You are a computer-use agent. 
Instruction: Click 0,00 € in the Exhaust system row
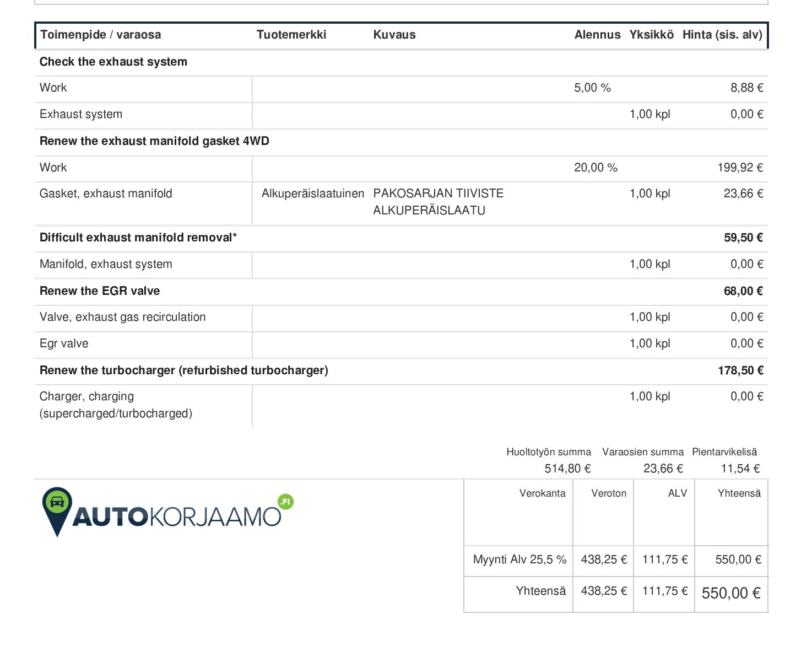pos(746,114)
